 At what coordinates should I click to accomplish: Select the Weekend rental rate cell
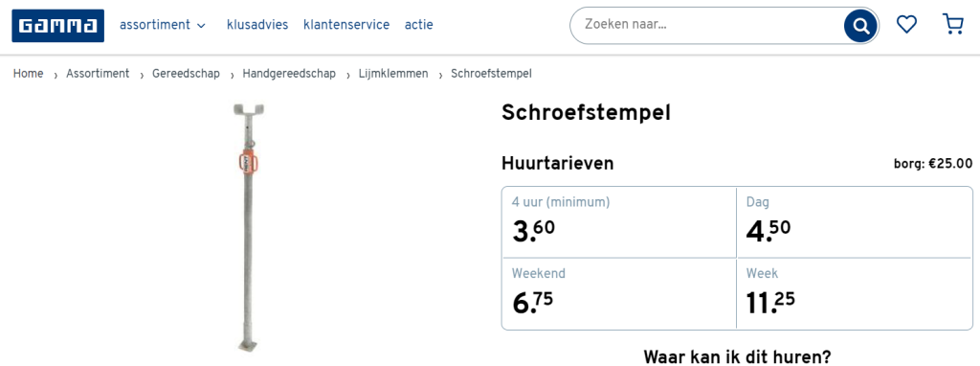click(619, 293)
